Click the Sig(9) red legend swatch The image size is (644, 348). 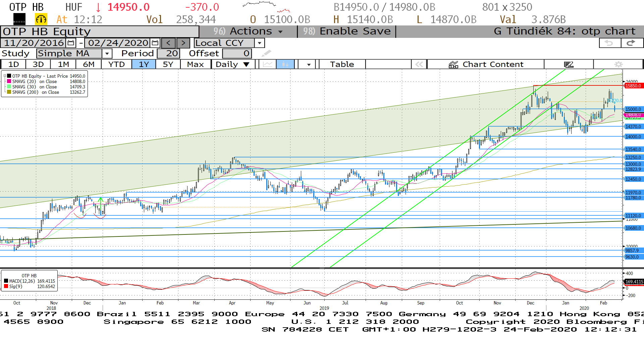6,286
